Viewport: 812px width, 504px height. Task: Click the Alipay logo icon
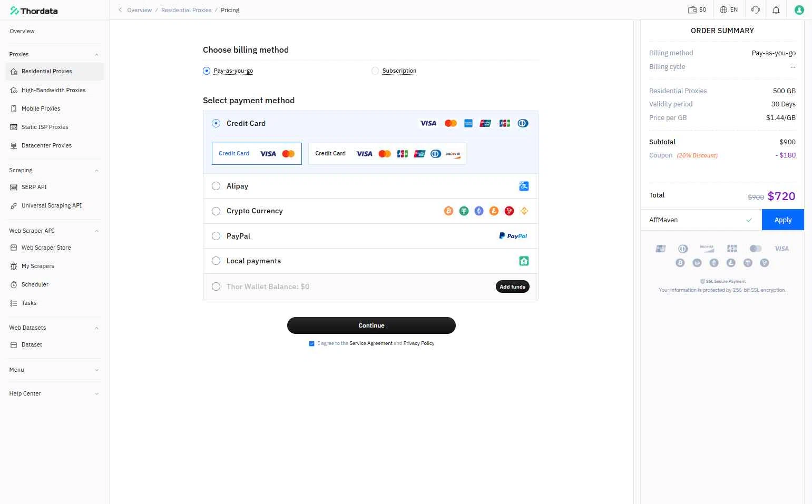click(x=524, y=186)
